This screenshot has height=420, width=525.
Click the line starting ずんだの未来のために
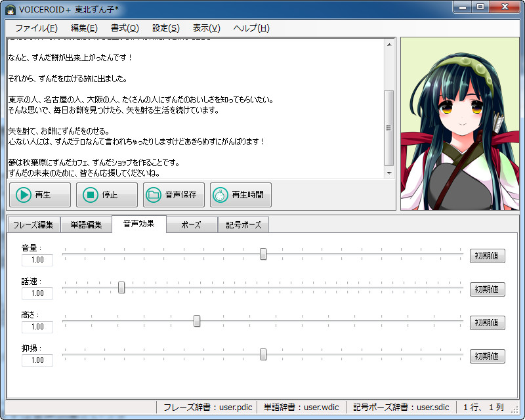pyautogui.click(x=84, y=173)
